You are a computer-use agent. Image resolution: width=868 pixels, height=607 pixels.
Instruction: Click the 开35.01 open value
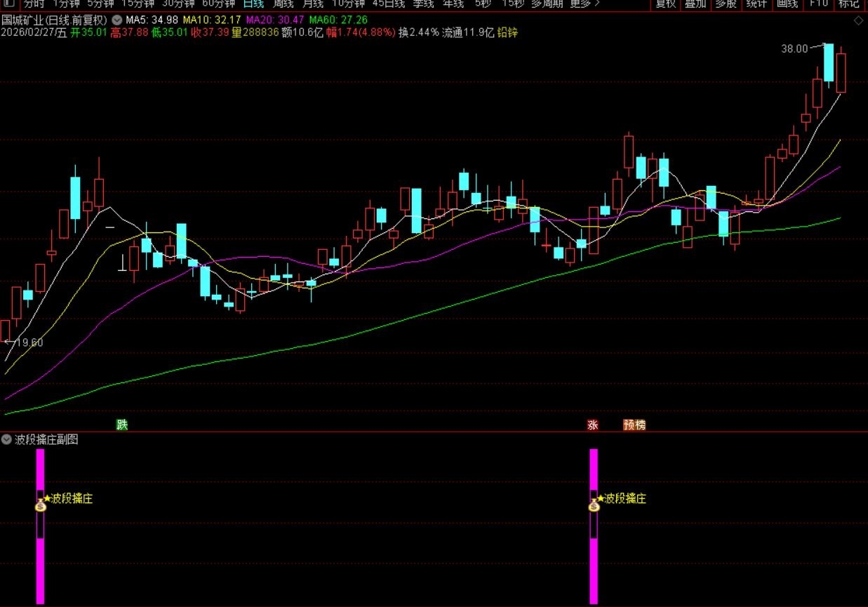click(x=88, y=32)
